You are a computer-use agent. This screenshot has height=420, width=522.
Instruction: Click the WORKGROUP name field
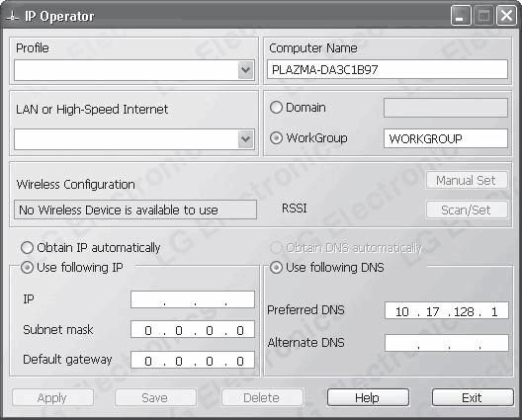pyautogui.click(x=446, y=138)
